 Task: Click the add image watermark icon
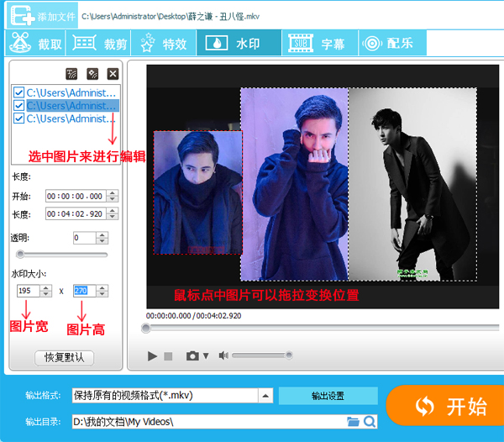tap(92, 74)
